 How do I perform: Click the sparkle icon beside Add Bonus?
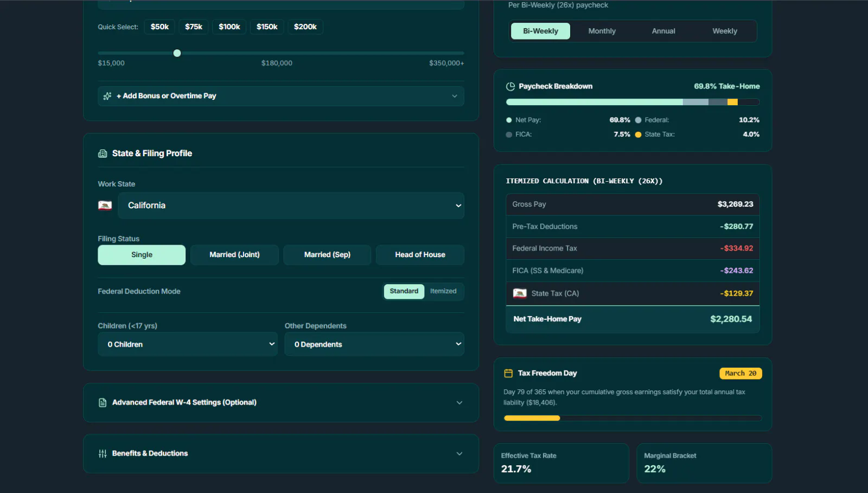coord(107,96)
